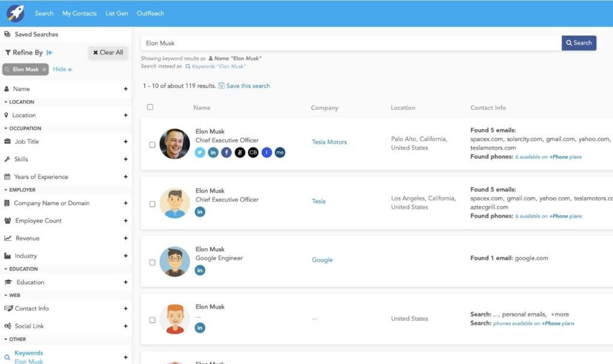Viewport: 613px width, 364px height.
Task: Click the save-search icon beside results count
Action: pyautogui.click(x=221, y=86)
